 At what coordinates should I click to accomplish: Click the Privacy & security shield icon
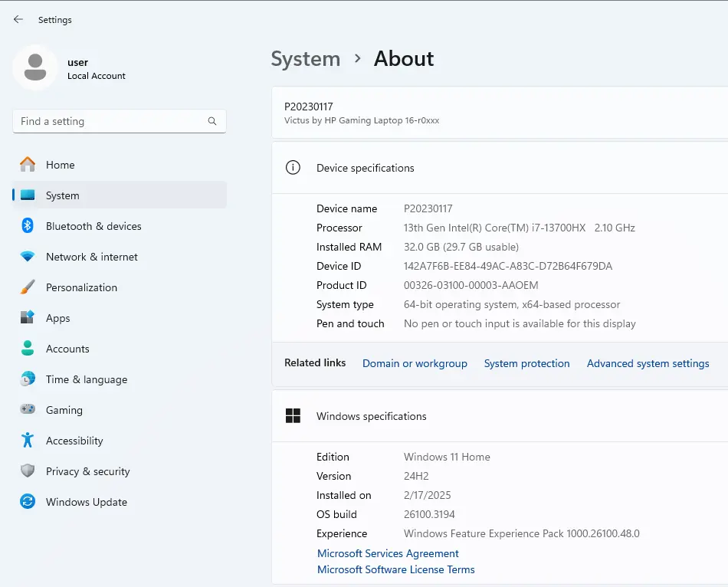[28, 471]
